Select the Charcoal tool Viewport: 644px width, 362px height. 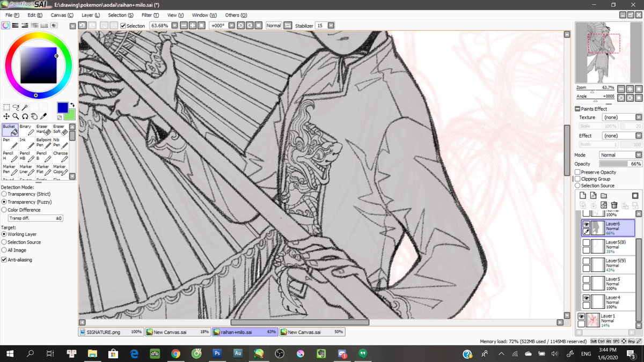(60, 156)
